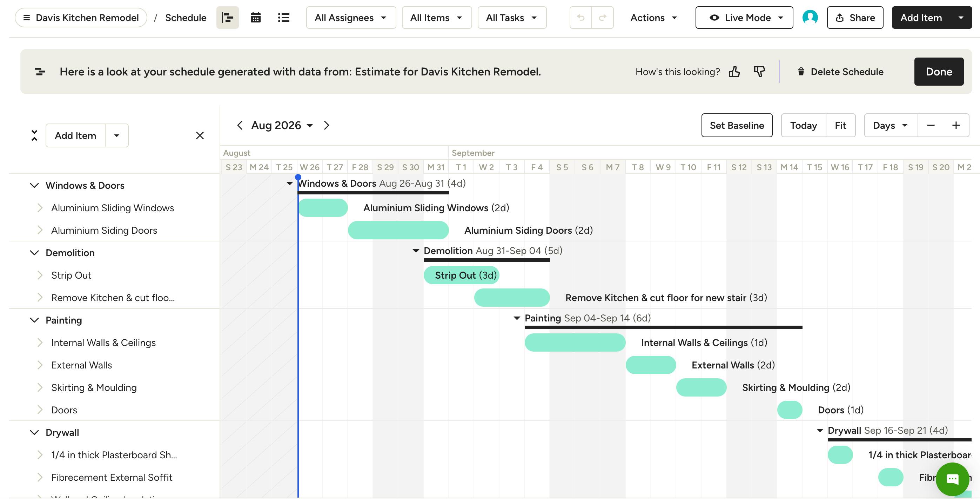Open Davis Kitchen Remodel project menu
The height and width of the screenshot is (499, 980).
(x=81, y=18)
